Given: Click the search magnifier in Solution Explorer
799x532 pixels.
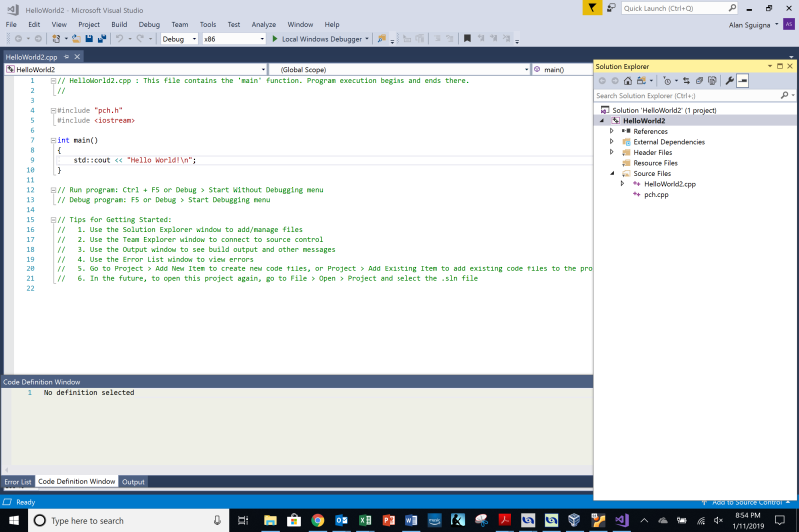Looking at the screenshot, I should (784, 95).
